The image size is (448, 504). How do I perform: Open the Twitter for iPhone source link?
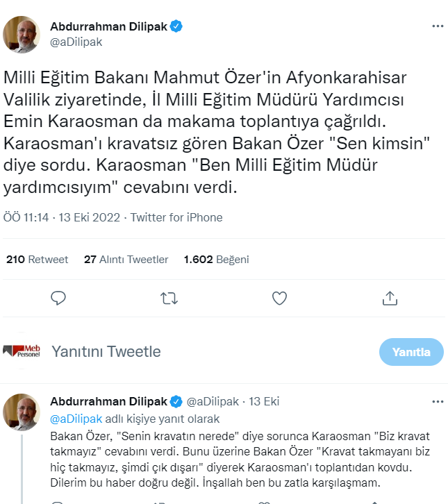(176, 217)
